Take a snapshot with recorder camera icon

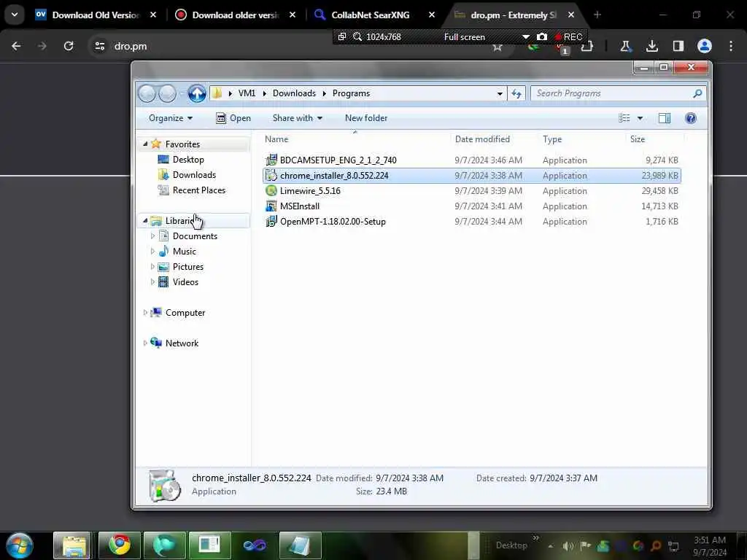542,36
